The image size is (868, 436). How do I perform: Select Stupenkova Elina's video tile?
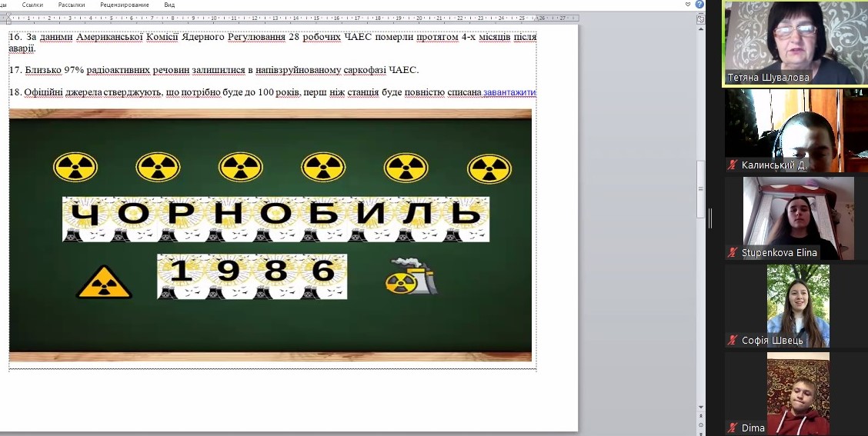[796, 218]
